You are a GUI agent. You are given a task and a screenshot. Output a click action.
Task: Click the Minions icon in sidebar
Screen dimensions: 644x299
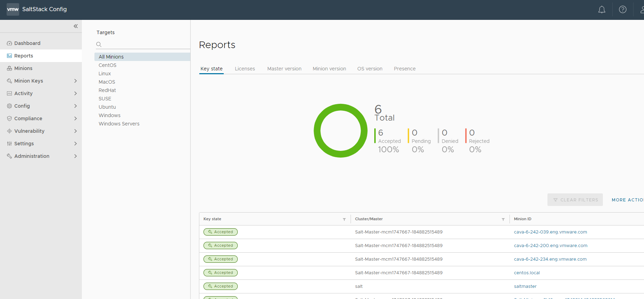pyautogui.click(x=9, y=68)
